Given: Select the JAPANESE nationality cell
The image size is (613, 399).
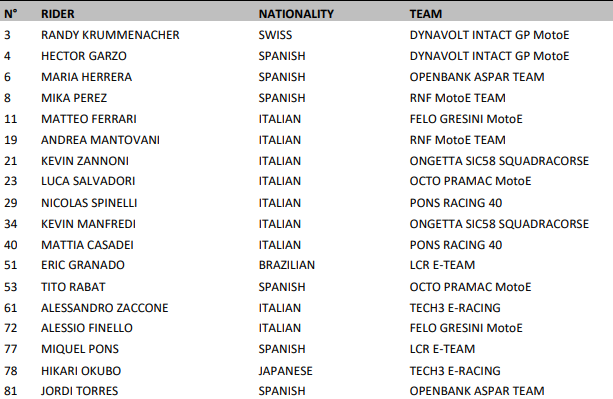Looking at the screenshot, I should (285, 371).
